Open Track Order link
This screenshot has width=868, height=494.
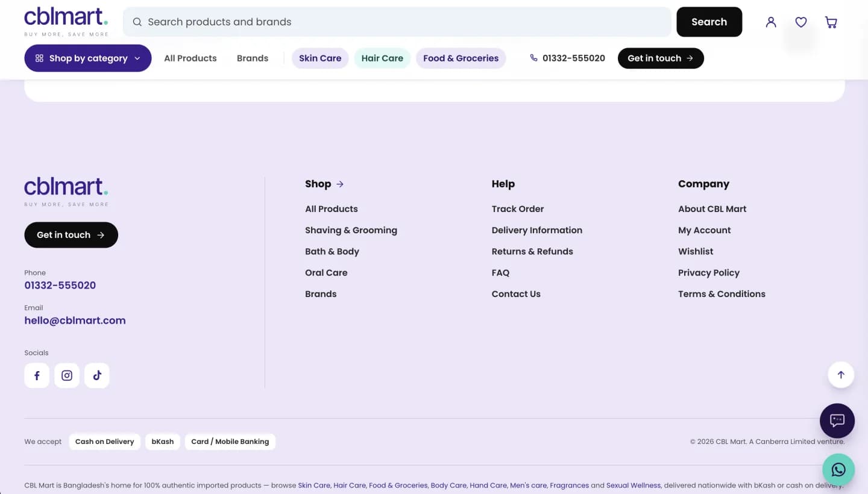pos(518,209)
